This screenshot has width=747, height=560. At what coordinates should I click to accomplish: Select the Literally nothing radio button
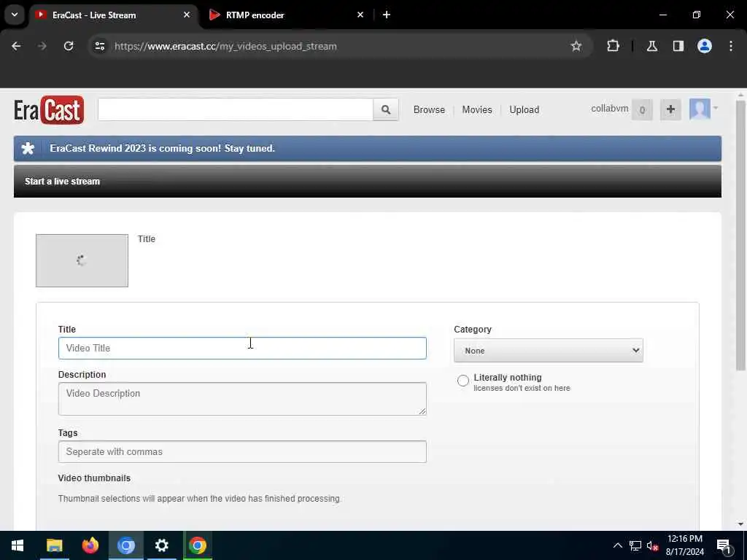click(x=462, y=381)
